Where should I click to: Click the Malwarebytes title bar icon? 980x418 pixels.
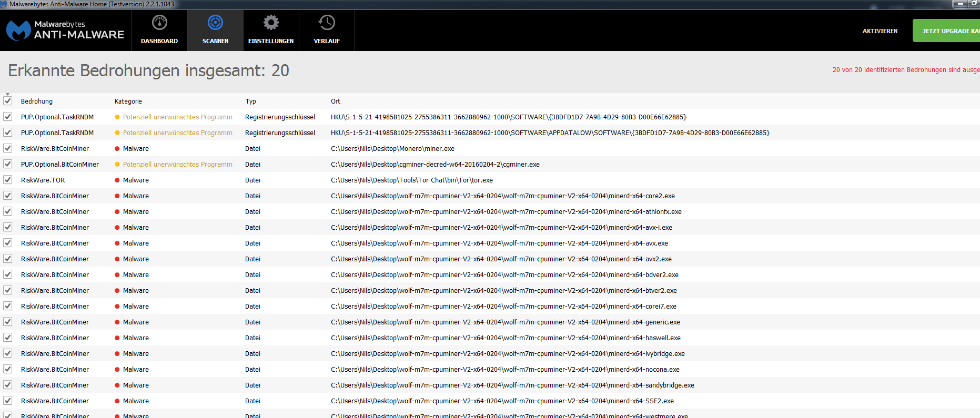point(4,4)
